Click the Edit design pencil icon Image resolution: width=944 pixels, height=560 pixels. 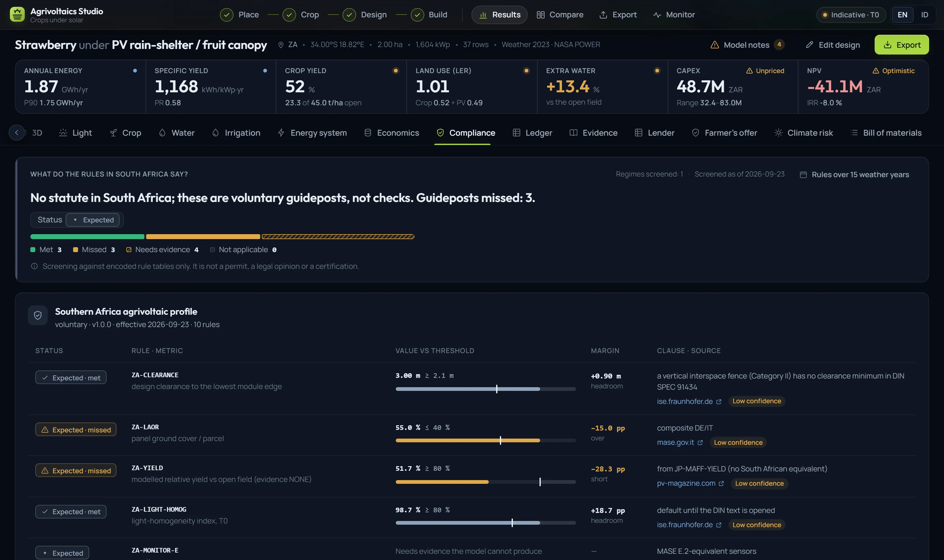[809, 45]
